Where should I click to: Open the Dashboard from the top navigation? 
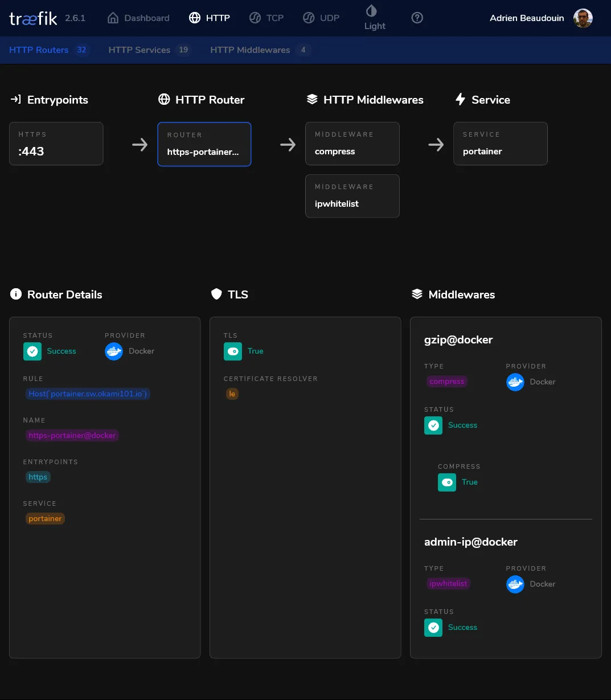(x=138, y=18)
